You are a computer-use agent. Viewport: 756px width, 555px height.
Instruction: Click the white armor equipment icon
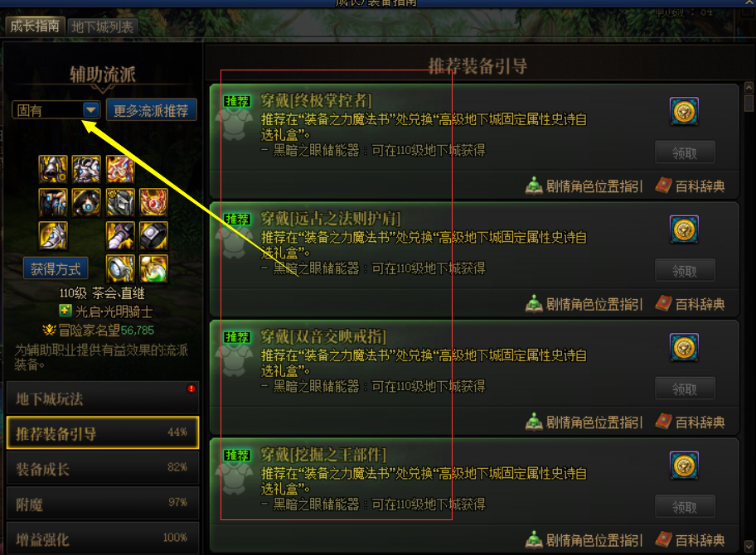pyautogui.click(x=86, y=169)
